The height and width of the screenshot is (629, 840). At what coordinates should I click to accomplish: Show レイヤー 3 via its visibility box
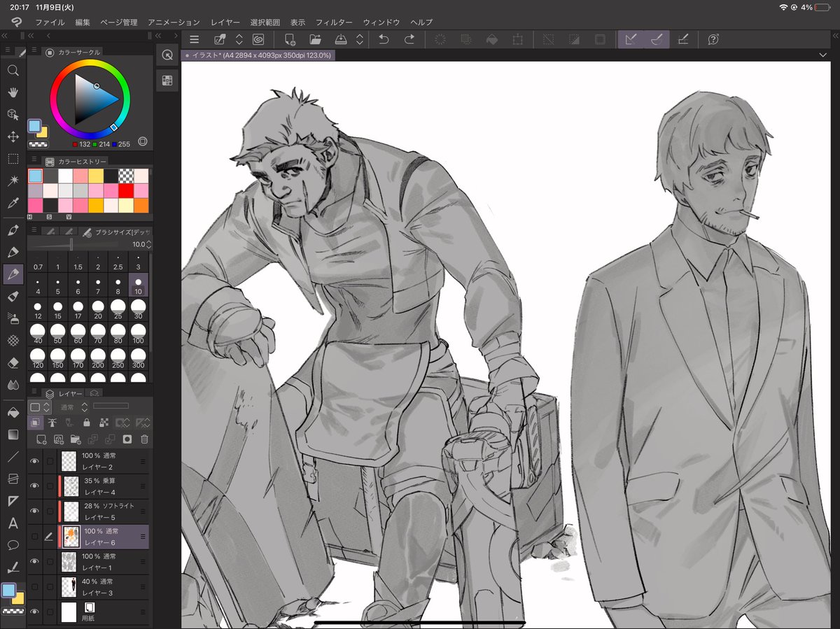coord(34,586)
